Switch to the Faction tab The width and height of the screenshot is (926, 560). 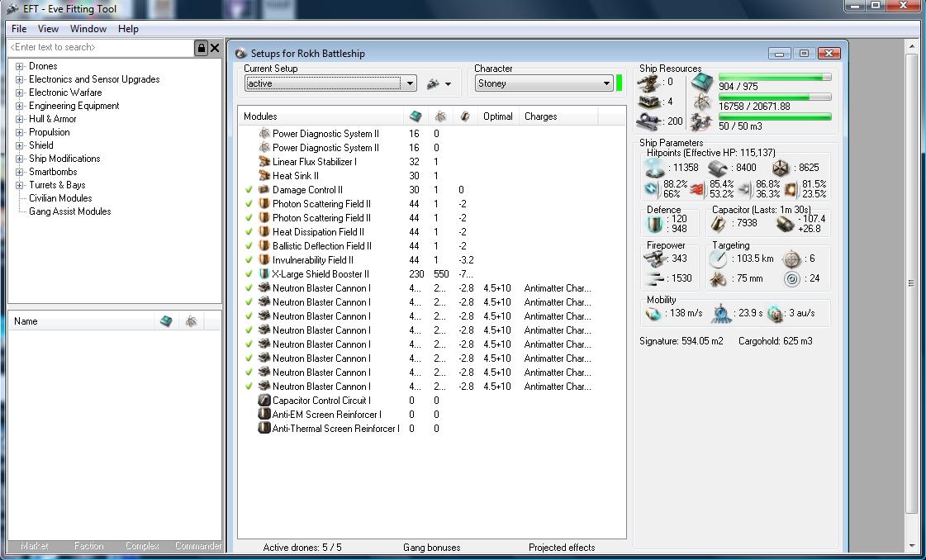(x=88, y=546)
